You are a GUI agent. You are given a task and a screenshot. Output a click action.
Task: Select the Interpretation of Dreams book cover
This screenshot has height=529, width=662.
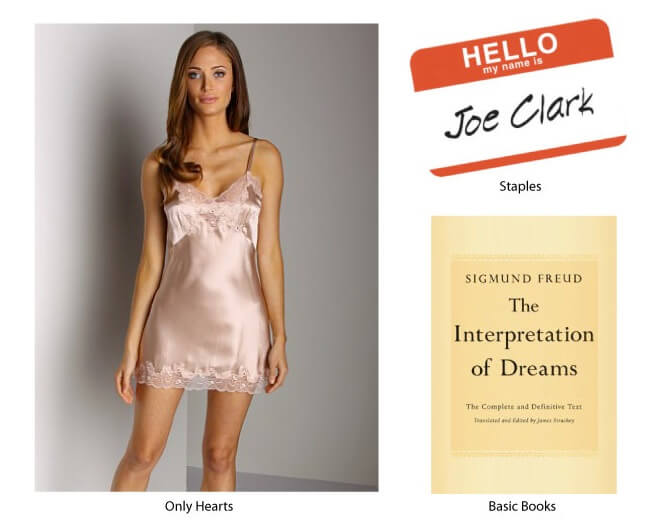coord(524,355)
